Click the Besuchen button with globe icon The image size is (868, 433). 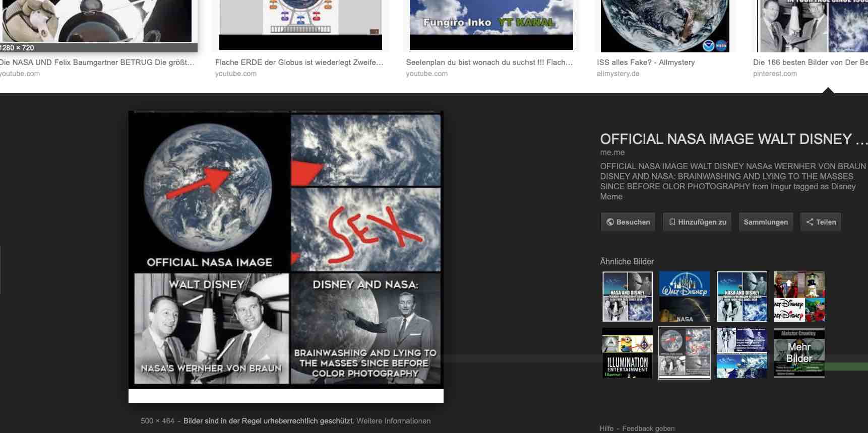pyautogui.click(x=628, y=222)
